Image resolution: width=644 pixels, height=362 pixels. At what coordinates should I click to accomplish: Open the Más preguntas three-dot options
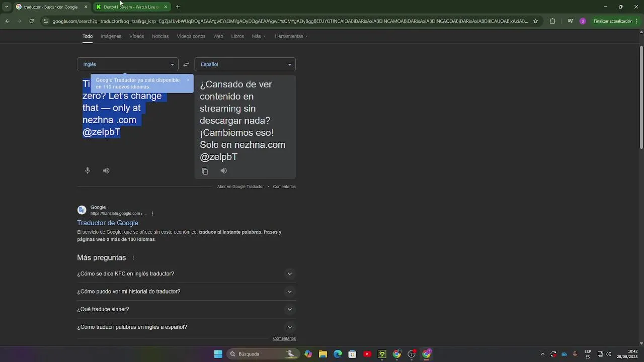133,258
